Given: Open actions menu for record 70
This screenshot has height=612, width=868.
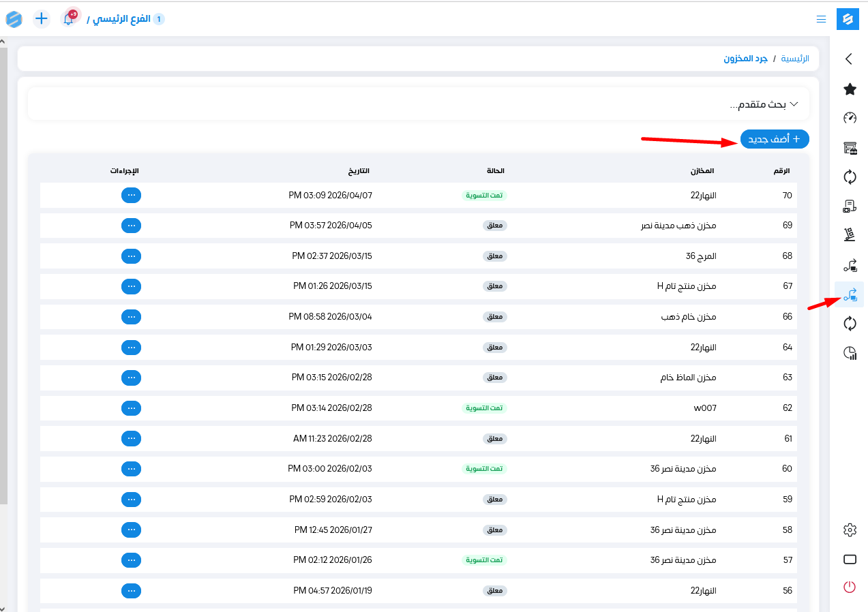Looking at the screenshot, I should pyautogui.click(x=131, y=195).
